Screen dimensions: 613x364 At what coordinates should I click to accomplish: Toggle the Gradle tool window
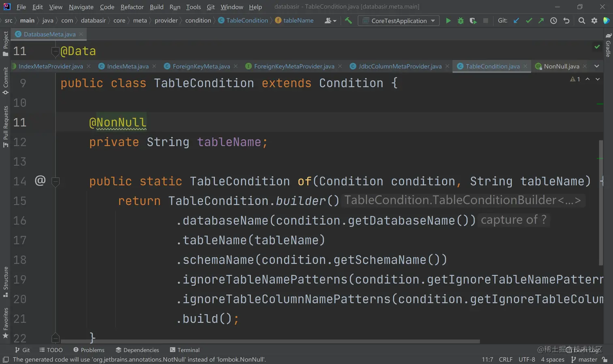608,45
